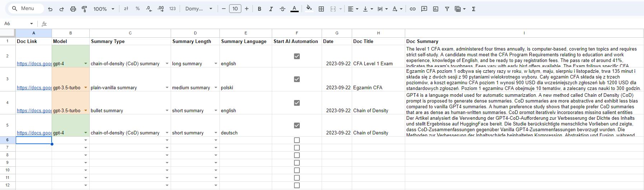Decrease decimal places icon
Image resolution: width=644 pixels, height=190 pixels.
point(149,9)
